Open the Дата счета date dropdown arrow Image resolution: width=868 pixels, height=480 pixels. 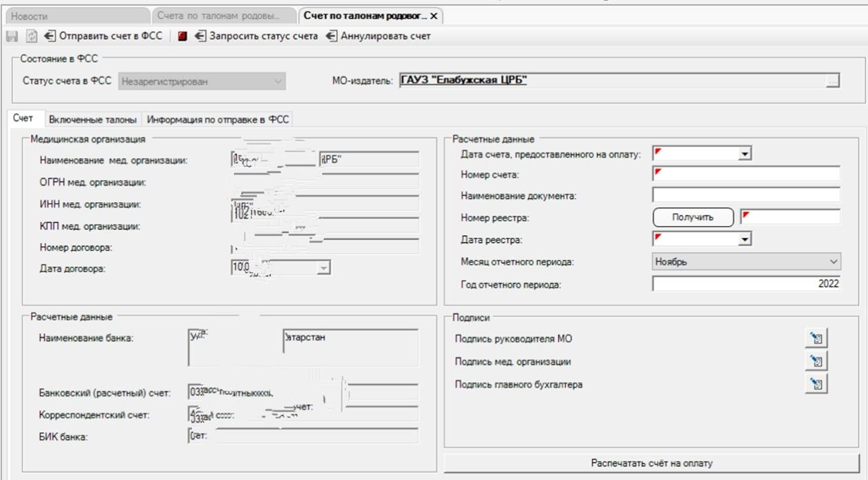(x=745, y=154)
